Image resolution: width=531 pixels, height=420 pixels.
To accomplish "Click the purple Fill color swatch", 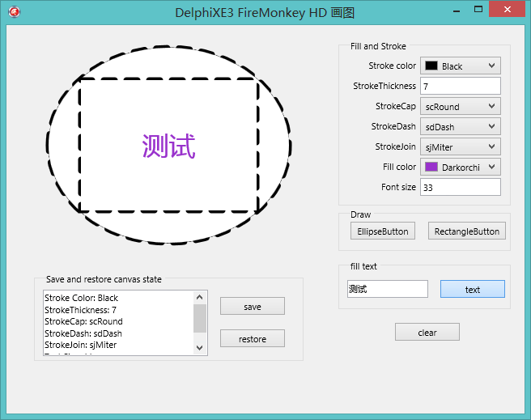I will click(431, 167).
